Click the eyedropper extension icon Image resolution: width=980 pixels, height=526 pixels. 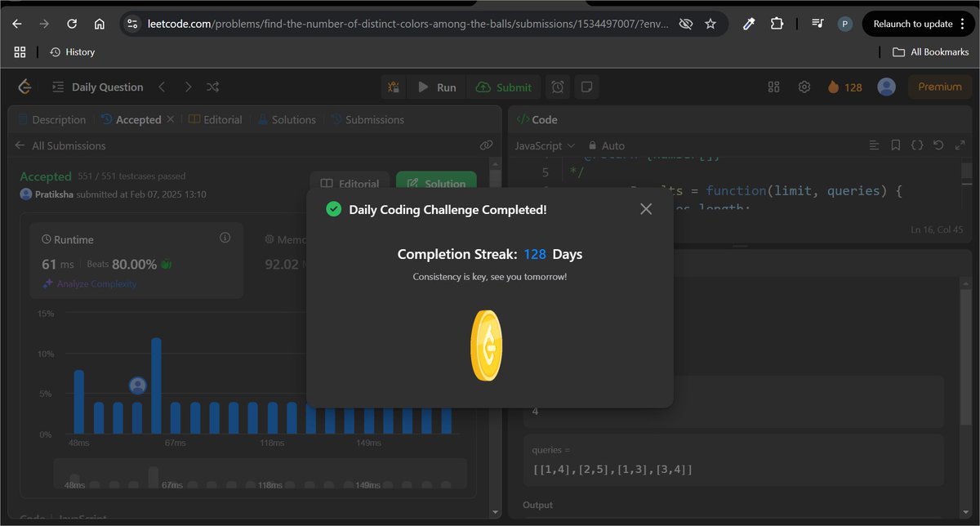pos(749,24)
